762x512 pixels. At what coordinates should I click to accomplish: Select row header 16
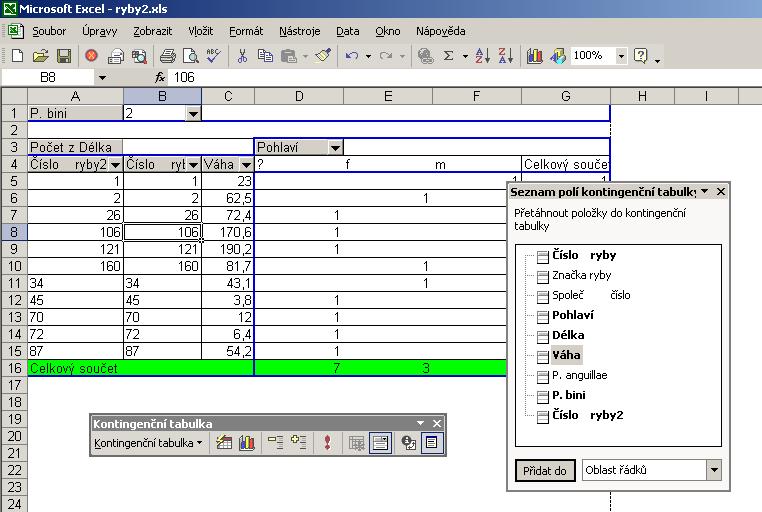click(x=14, y=368)
